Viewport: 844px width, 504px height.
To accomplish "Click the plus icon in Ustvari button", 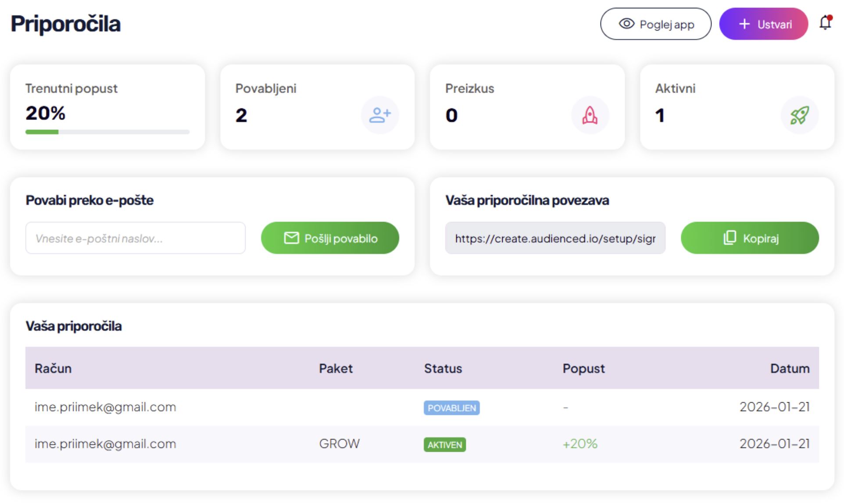I will click(x=744, y=24).
